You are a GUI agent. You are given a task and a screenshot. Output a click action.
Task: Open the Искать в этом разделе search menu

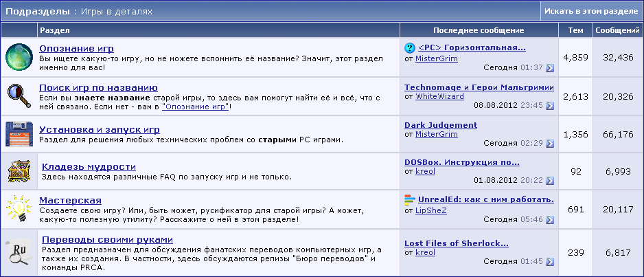(591, 11)
